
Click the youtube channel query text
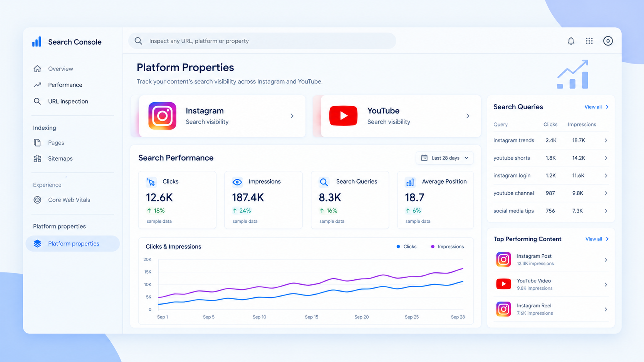click(x=513, y=193)
